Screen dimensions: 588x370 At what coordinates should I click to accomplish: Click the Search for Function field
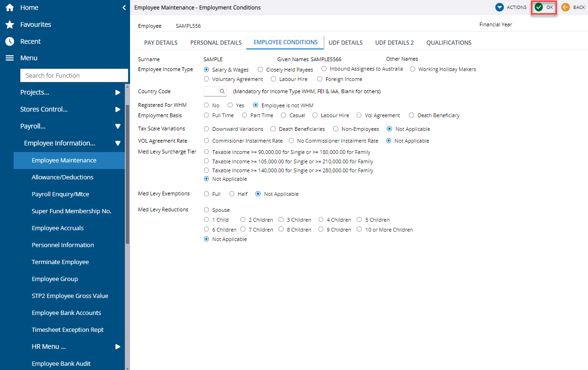tap(74, 75)
